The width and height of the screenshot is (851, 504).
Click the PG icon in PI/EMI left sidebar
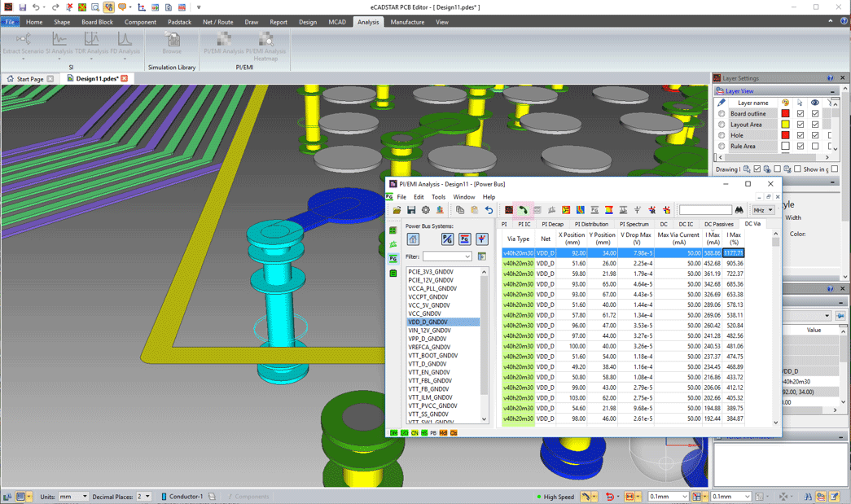click(393, 259)
